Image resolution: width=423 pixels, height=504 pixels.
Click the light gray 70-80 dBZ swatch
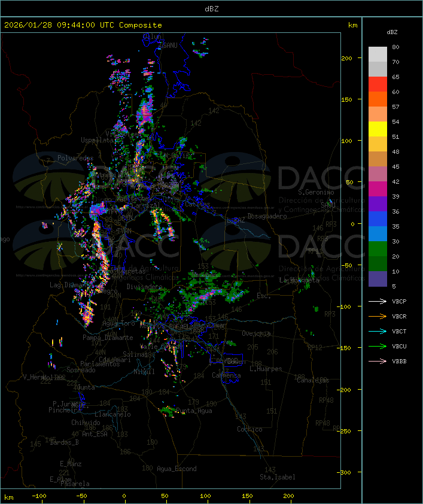378,54
